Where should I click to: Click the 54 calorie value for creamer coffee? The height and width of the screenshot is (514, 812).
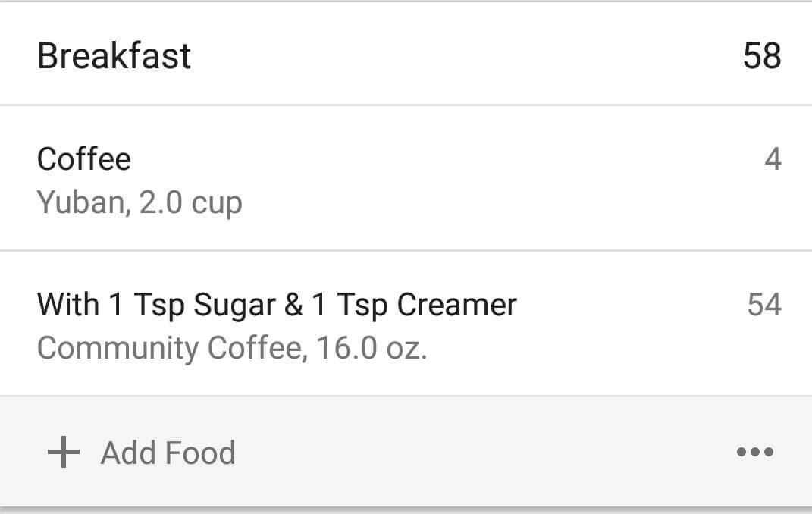764,304
